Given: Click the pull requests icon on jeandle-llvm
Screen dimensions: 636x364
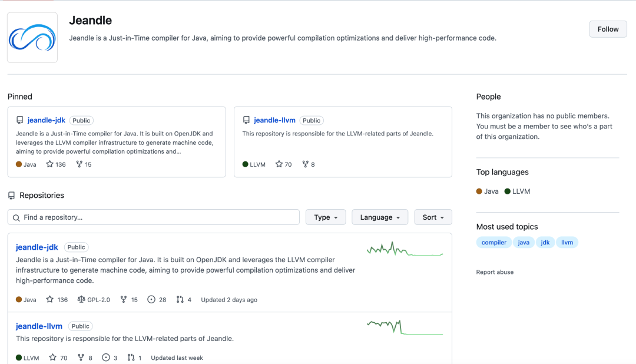Looking at the screenshot, I should [130, 357].
